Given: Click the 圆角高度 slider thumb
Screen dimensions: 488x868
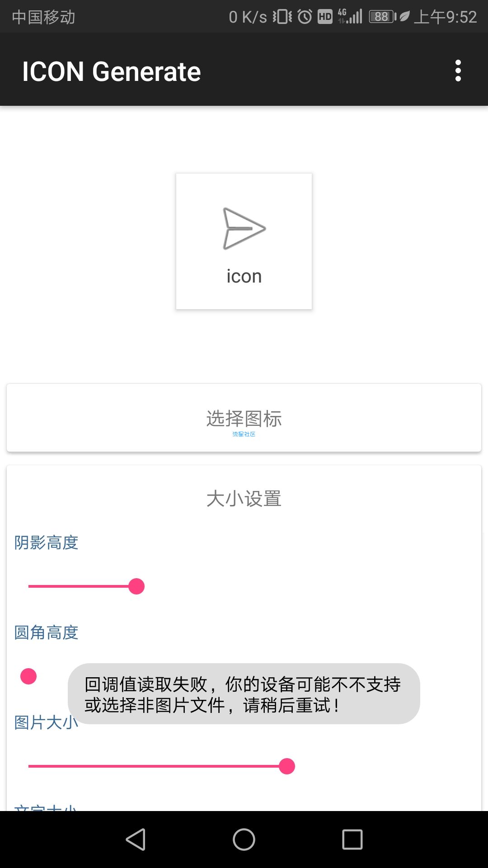Looking at the screenshot, I should tap(28, 676).
